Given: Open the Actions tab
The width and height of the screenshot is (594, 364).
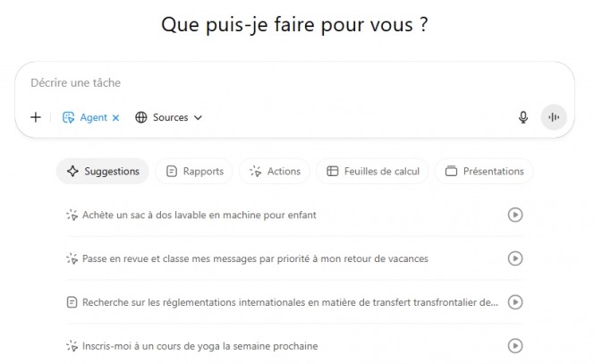Looking at the screenshot, I should (275, 171).
